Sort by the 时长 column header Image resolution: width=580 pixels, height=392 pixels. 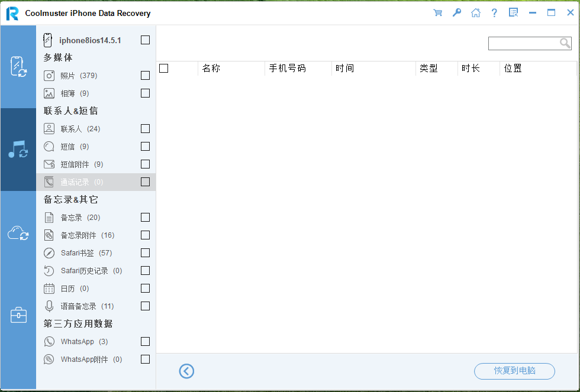[479, 69]
